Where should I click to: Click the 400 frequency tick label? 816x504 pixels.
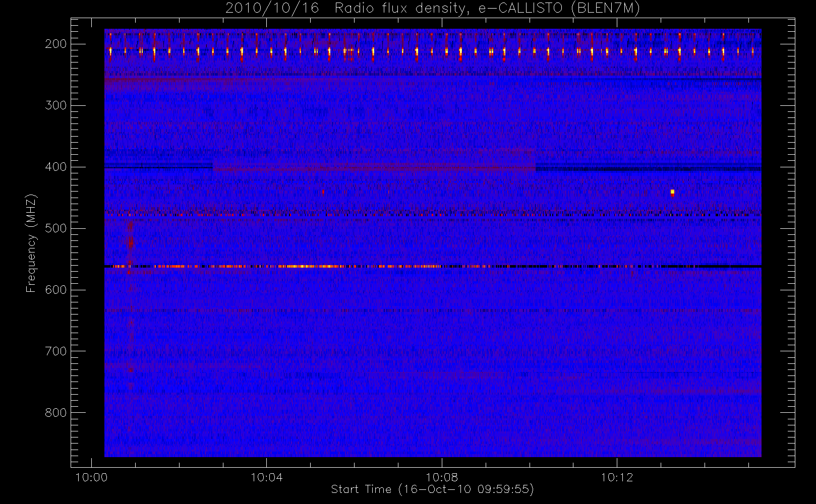point(55,167)
